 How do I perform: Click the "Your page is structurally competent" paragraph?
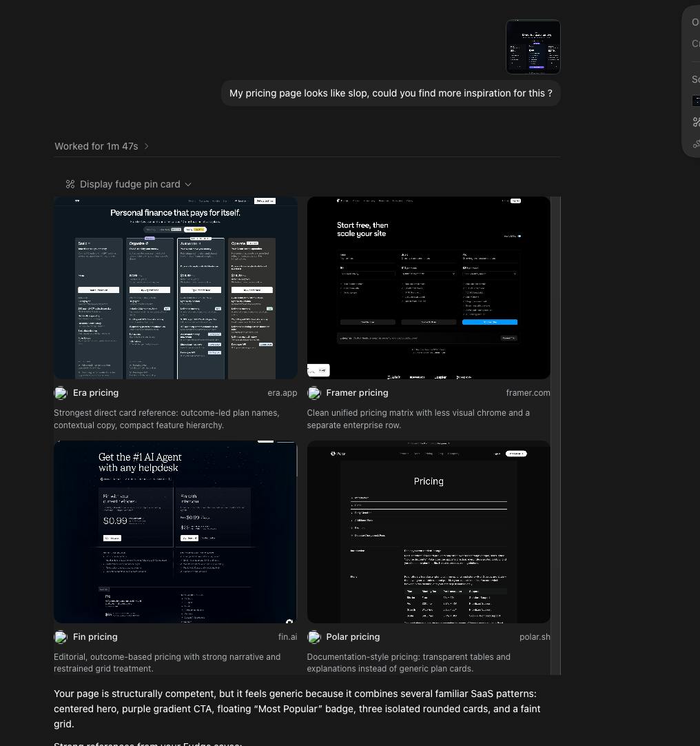(297, 709)
